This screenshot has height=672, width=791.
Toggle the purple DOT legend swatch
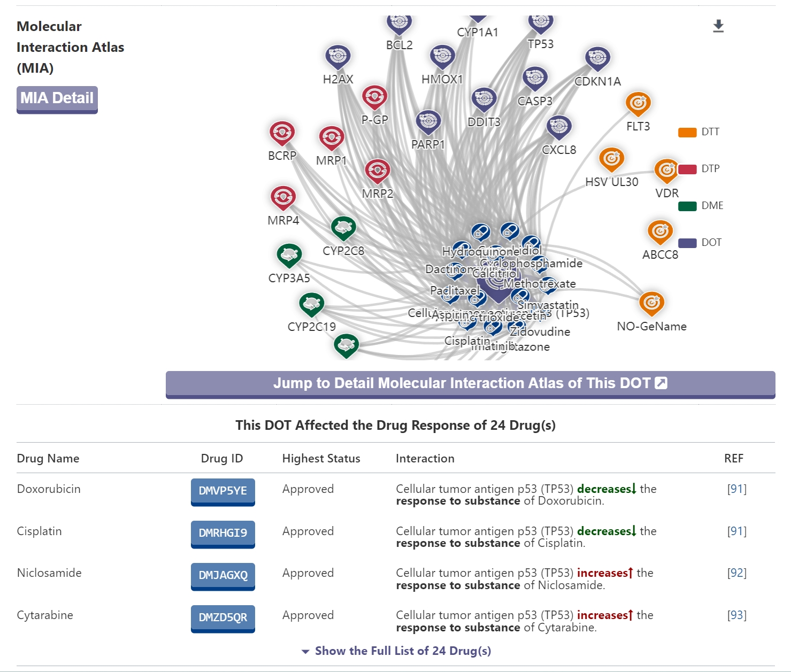point(687,243)
